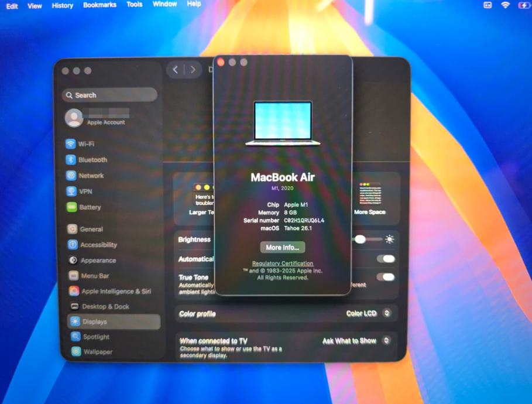The width and height of the screenshot is (532, 404).
Task: Select the Wallpaper label in sidebar
Action: tap(98, 352)
